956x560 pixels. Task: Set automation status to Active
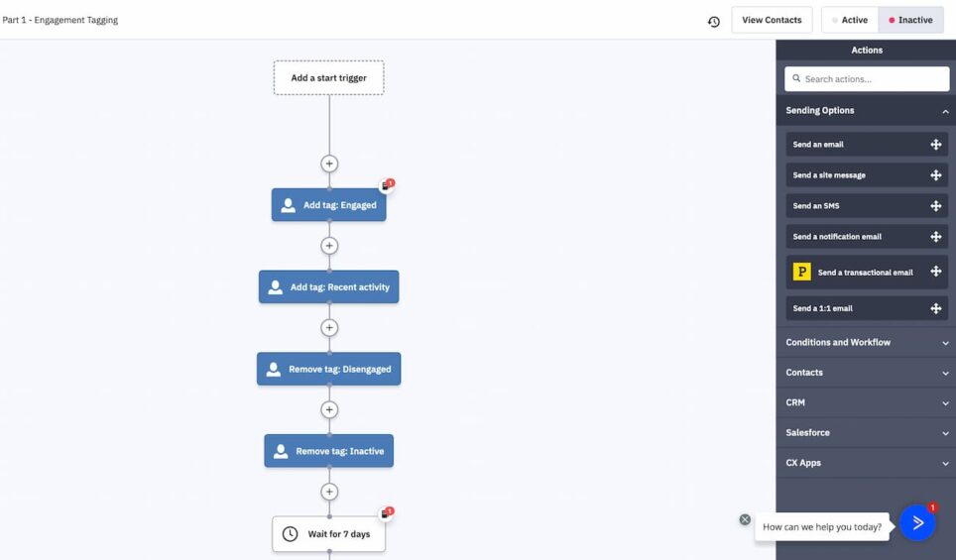(x=850, y=20)
